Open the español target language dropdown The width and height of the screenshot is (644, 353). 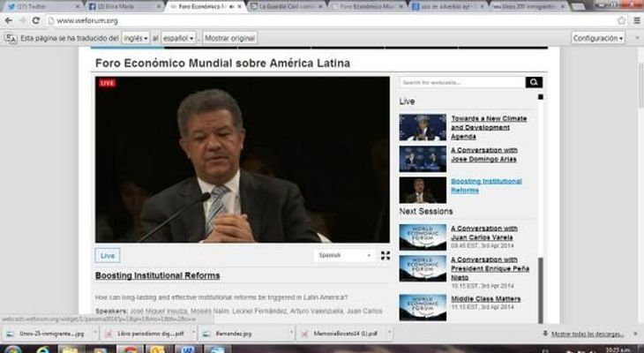coord(178,38)
